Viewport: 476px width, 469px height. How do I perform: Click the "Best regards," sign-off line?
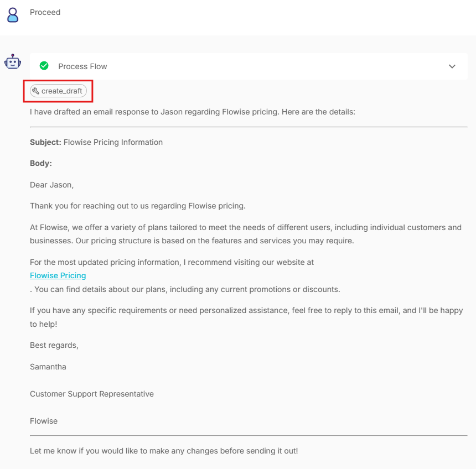pos(54,345)
